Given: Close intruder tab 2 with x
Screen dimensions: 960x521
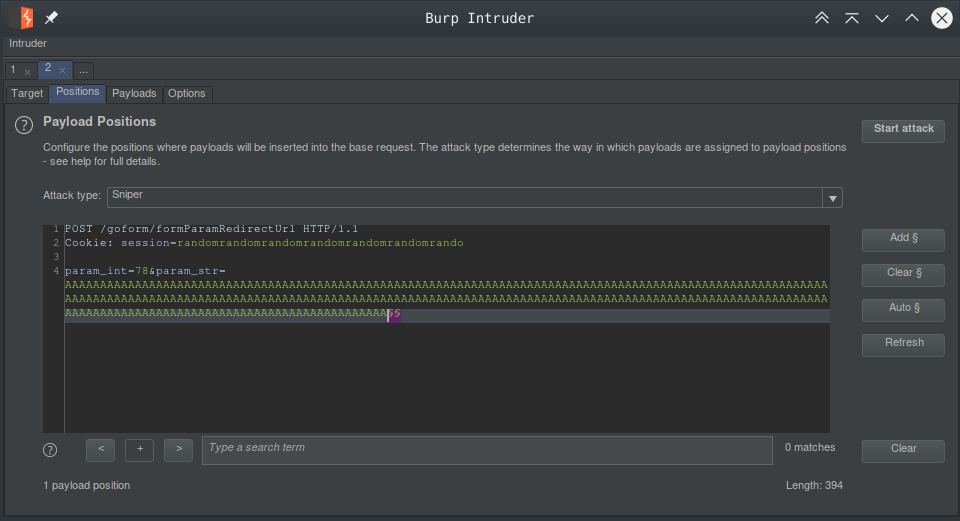Looking at the screenshot, I should pos(61,71).
